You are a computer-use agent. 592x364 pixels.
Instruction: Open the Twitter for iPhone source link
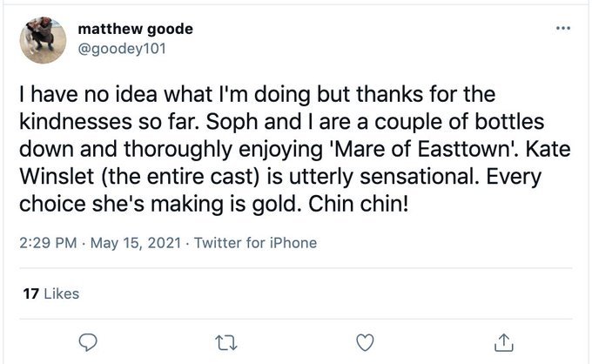[255, 243]
